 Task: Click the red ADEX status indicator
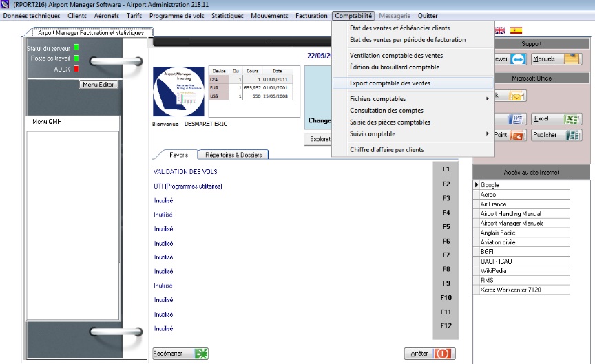[76, 69]
